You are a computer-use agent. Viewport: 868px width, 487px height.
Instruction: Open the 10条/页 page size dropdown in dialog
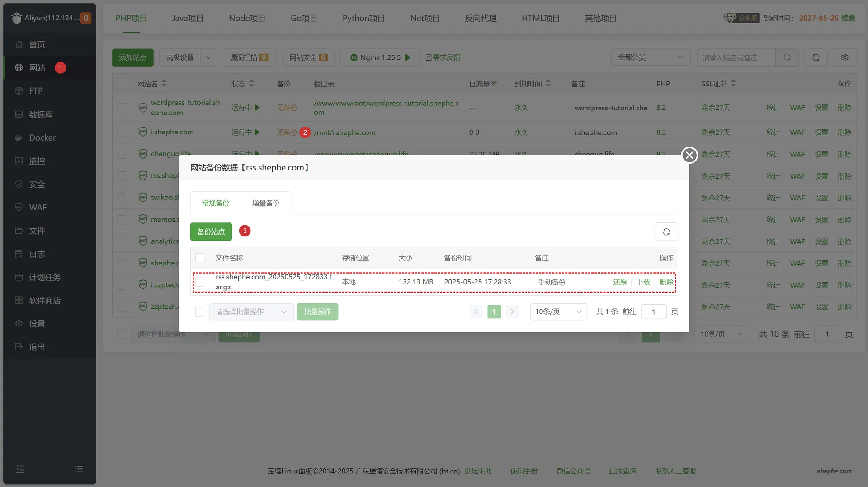558,312
